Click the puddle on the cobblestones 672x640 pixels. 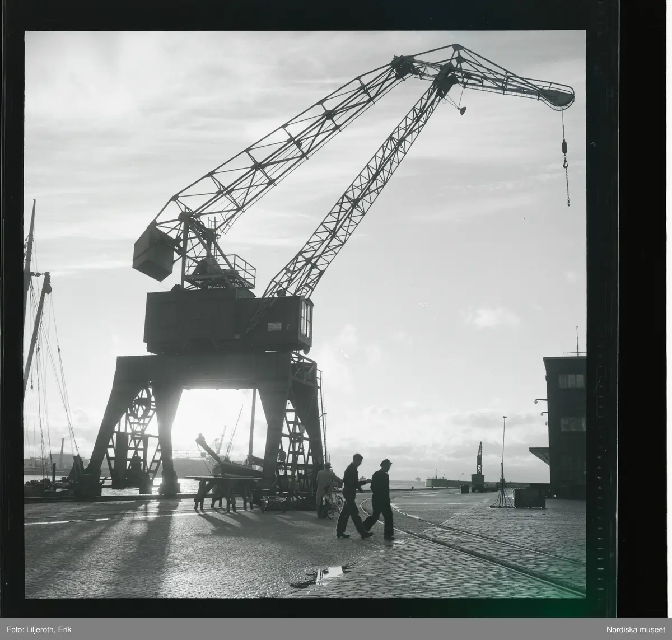(x=330, y=572)
